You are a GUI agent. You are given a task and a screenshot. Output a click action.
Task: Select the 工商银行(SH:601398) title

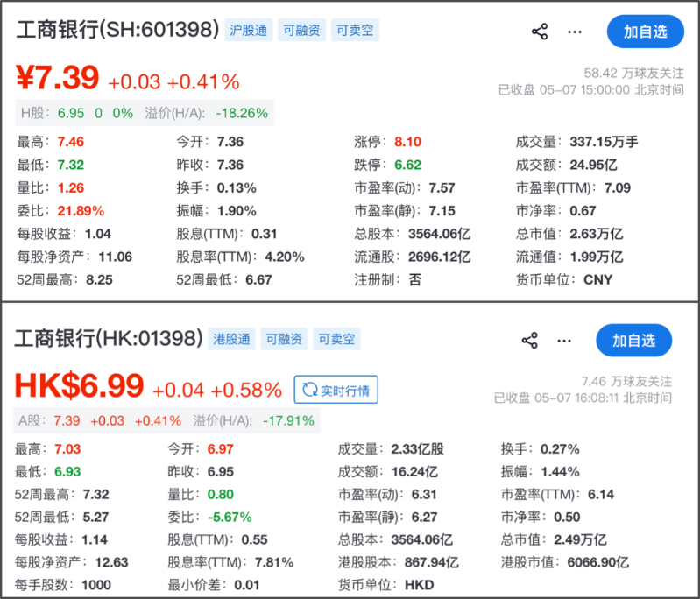pyautogui.click(x=118, y=30)
